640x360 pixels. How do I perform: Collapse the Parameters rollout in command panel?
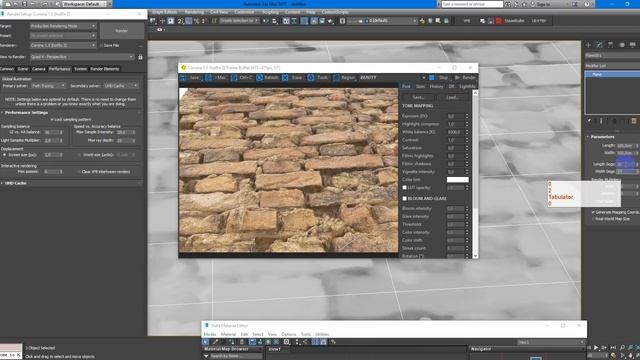coord(602,137)
